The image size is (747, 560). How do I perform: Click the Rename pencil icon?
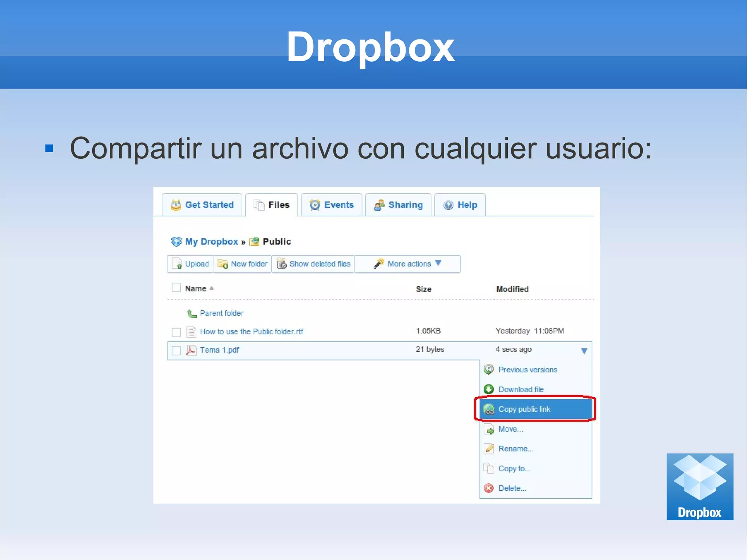point(489,448)
